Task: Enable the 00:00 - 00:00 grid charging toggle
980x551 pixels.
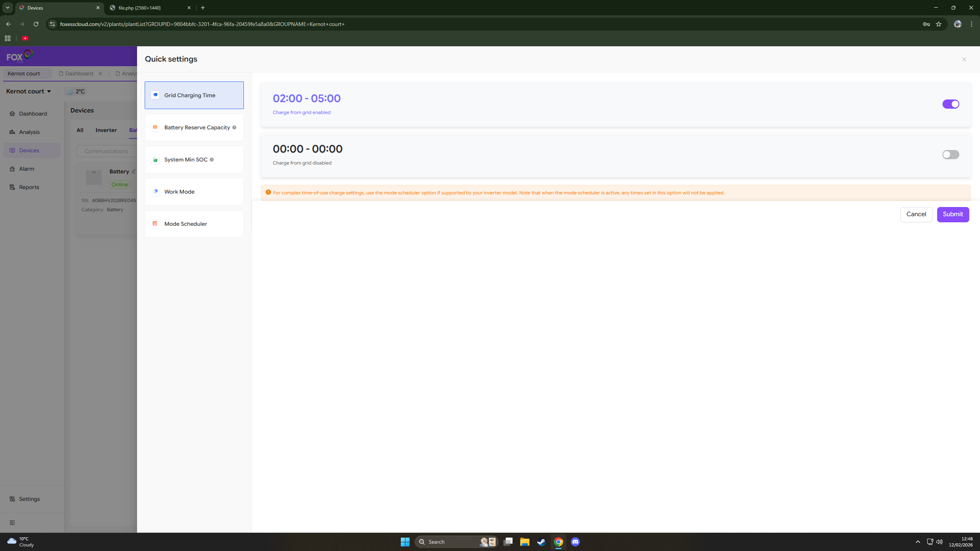Action: (x=951, y=155)
